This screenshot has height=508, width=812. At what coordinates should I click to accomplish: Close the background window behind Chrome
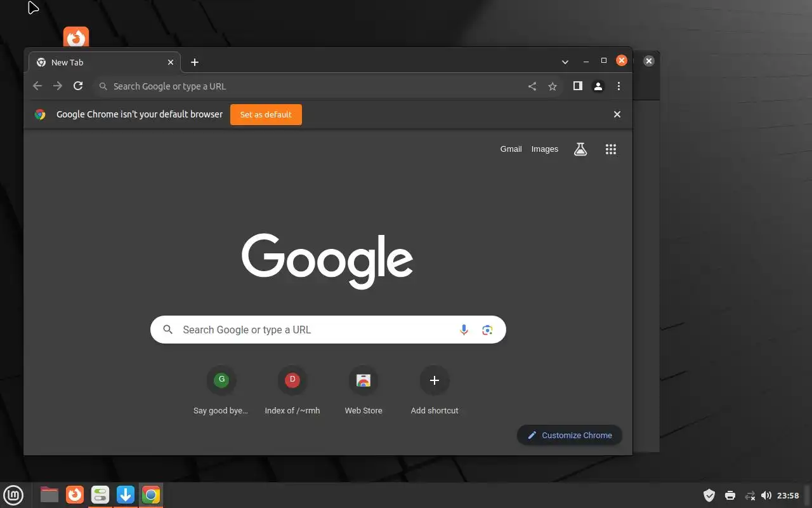pyautogui.click(x=648, y=61)
